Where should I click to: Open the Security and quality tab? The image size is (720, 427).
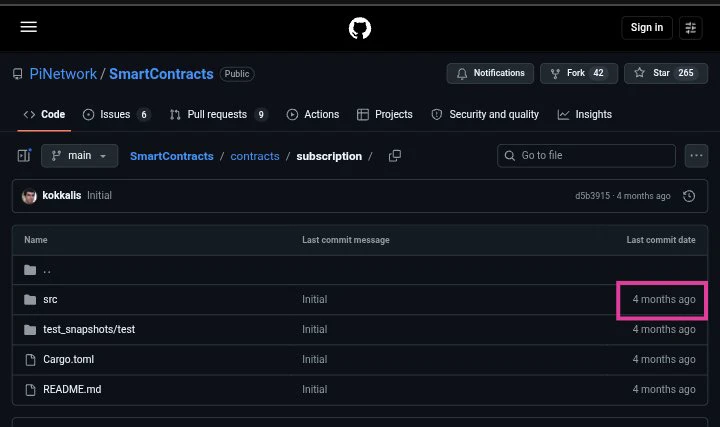[485, 114]
